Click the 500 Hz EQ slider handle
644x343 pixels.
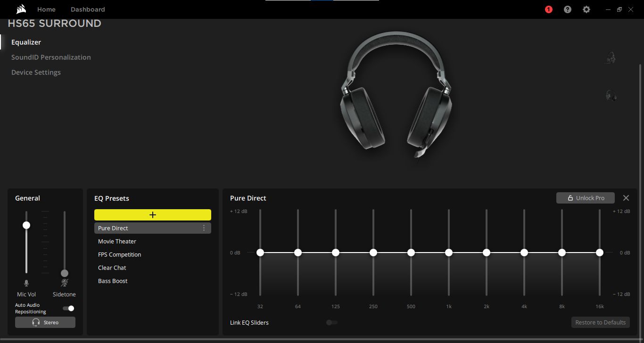(x=411, y=253)
